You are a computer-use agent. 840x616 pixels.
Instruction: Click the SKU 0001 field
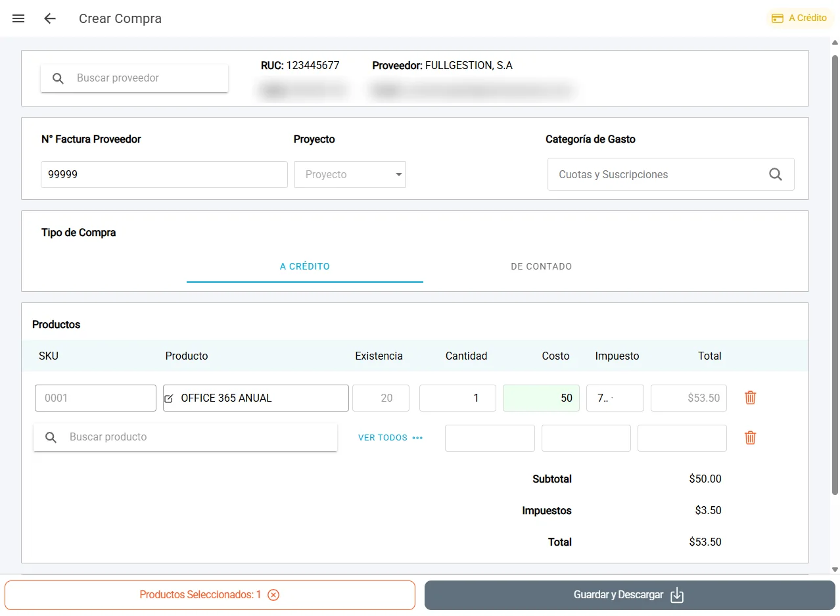tap(95, 398)
